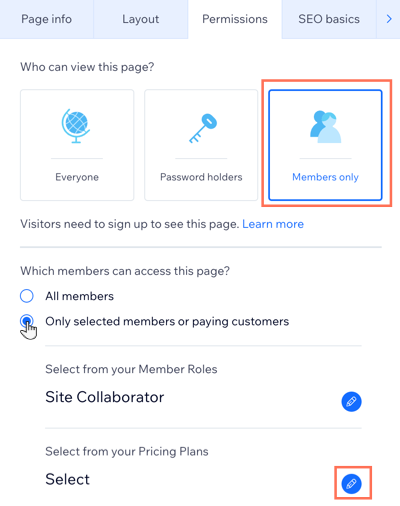This screenshot has width=400, height=506.
Task: Edit Member Roles with pencil icon
Action: point(351,402)
